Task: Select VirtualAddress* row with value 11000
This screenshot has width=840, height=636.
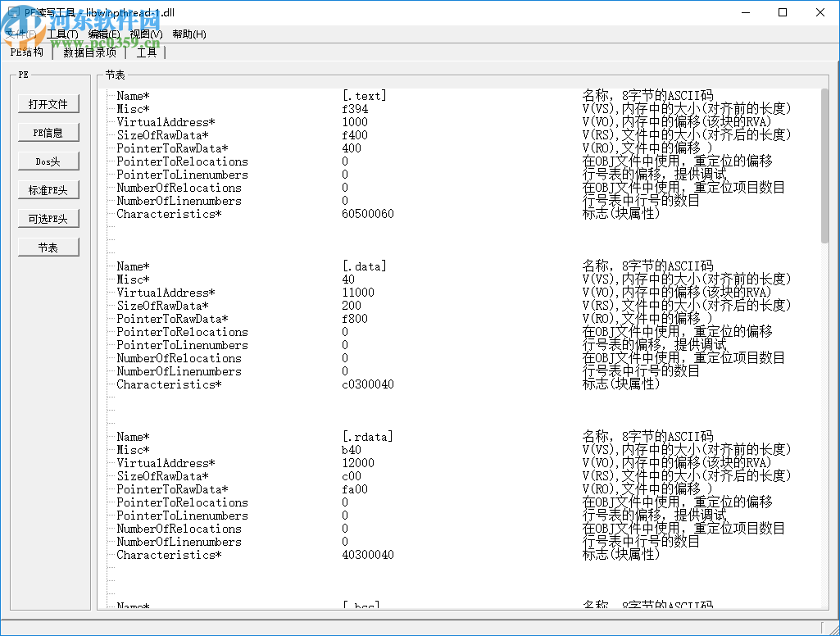Action: 166,293
